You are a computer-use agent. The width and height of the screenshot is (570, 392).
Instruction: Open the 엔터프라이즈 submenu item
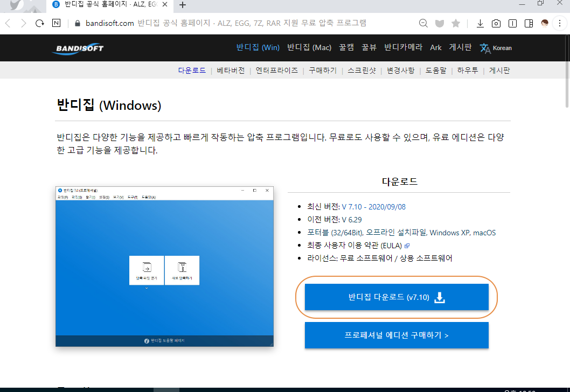276,71
